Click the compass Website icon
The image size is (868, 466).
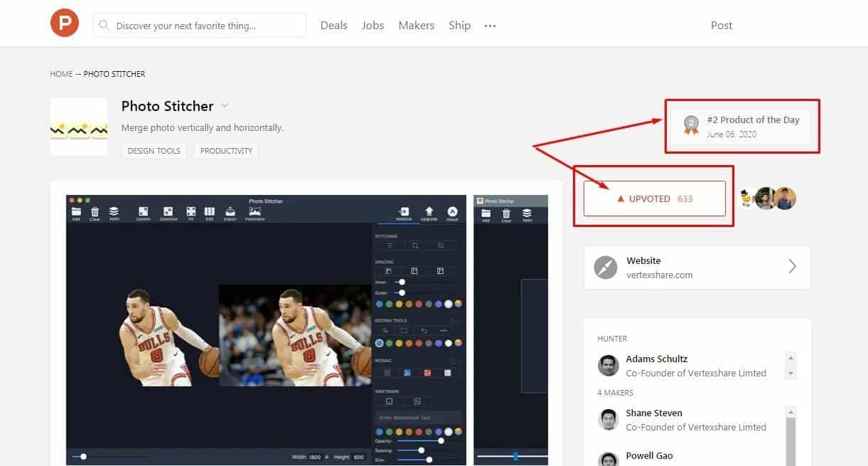pyautogui.click(x=606, y=268)
